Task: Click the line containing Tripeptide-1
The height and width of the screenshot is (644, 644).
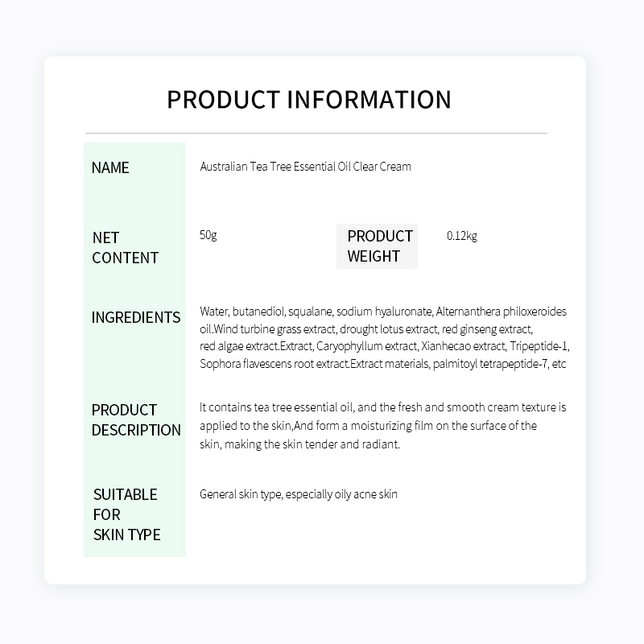Action: coord(385,346)
